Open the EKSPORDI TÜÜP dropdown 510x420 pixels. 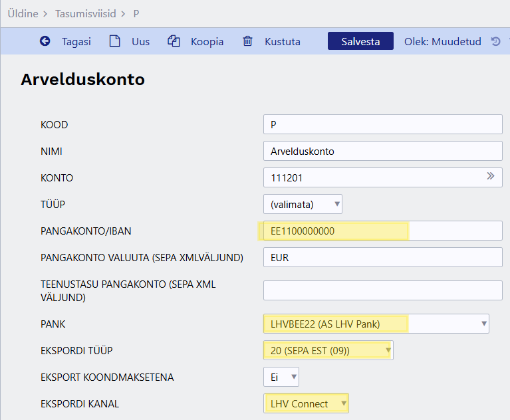pos(328,350)
